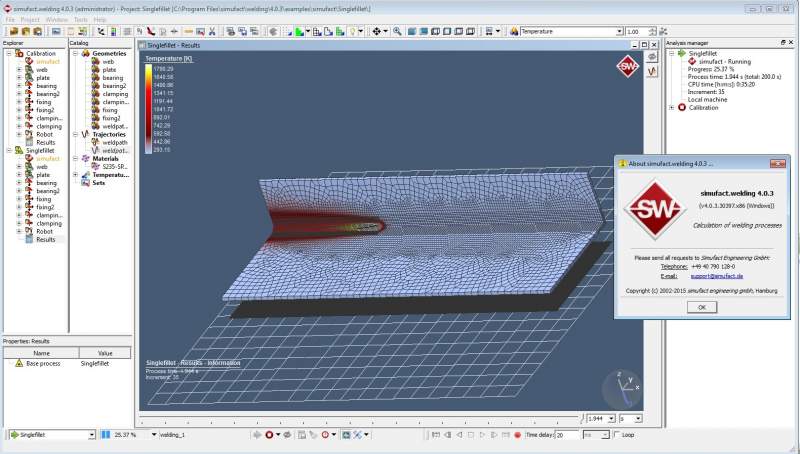
Task: Select Results under Singlefillet in Explorer
Action: (x=45, y=239)
